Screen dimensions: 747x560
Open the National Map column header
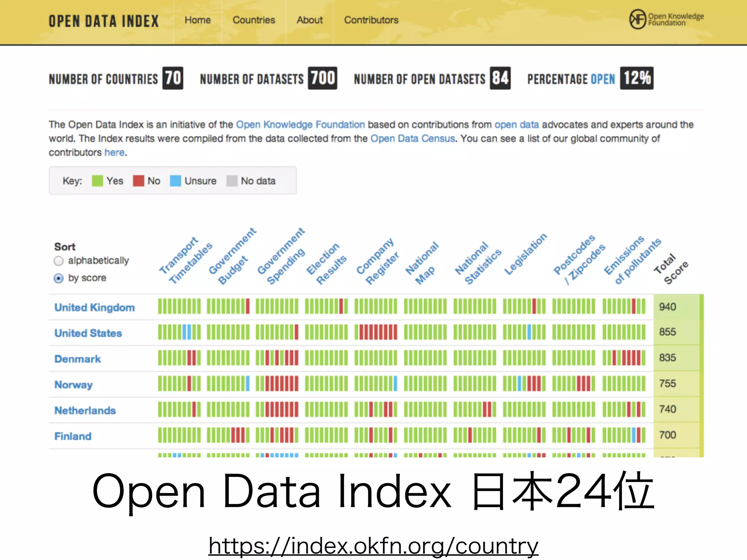coord(422,263)
